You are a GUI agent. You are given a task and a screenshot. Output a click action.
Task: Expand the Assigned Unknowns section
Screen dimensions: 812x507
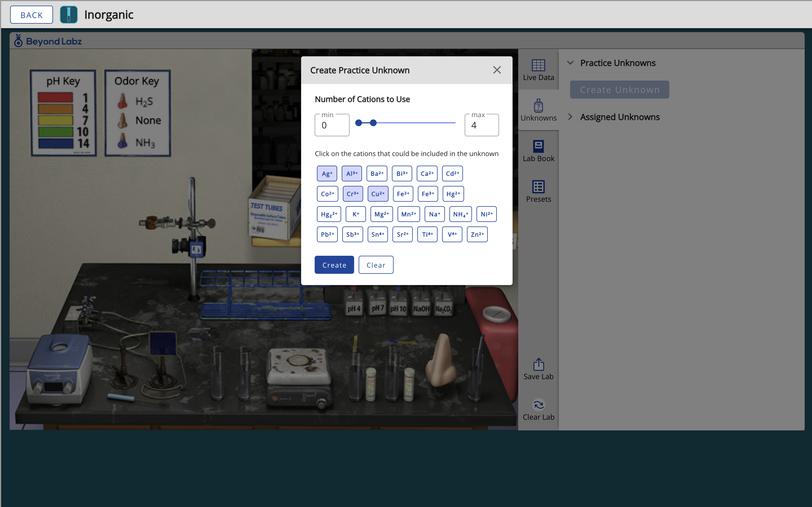coord(570,117)
